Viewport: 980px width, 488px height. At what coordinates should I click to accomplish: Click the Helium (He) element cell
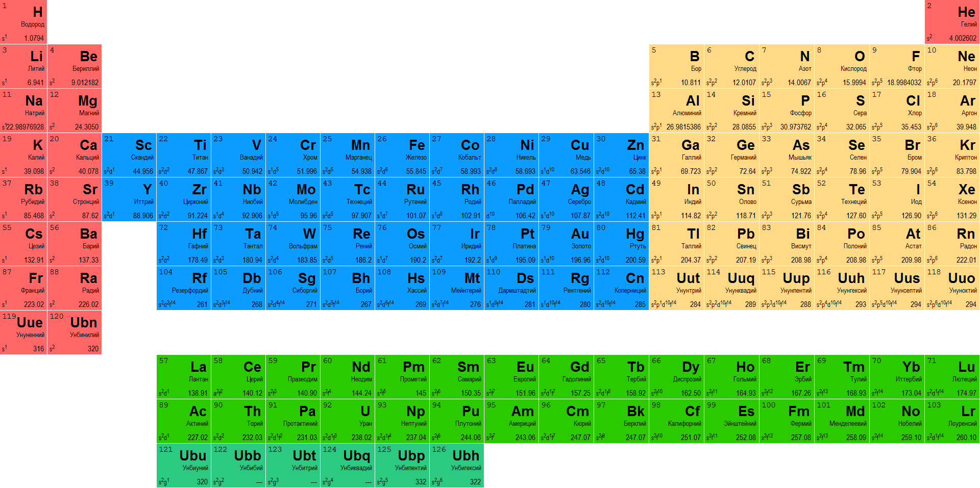[x=952, y=22]
